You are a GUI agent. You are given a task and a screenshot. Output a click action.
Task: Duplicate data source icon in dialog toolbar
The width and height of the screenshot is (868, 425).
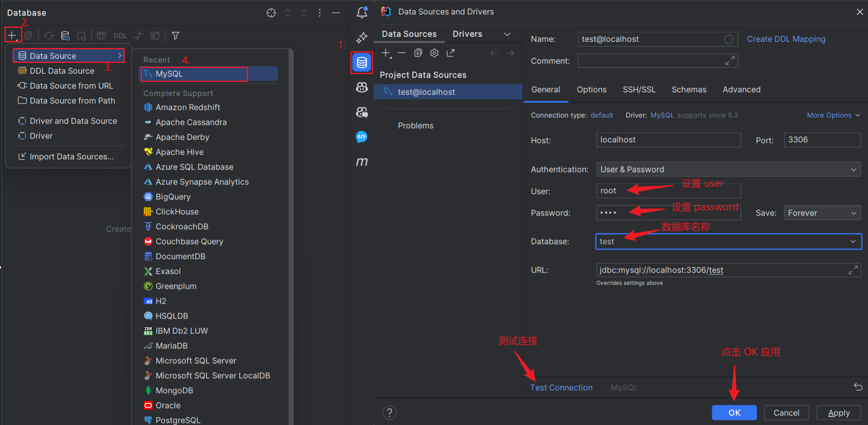pos(418,53)
